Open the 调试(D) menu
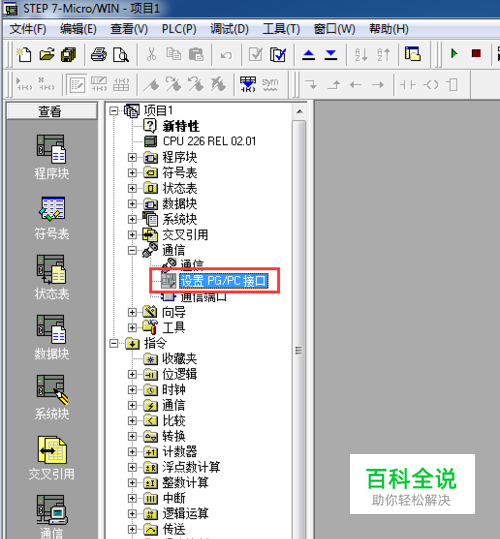Viewport: 500px width, 539px height. pos(229,29)
